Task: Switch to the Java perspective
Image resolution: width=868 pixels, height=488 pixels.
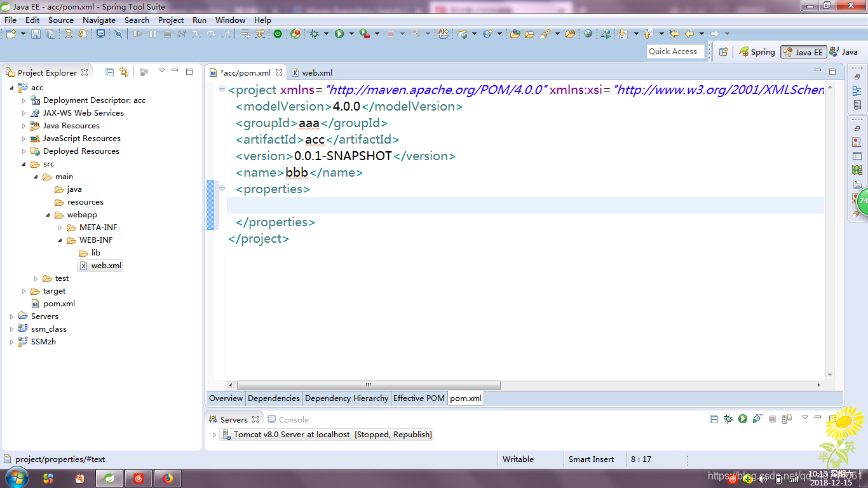Action: (844, 52)
